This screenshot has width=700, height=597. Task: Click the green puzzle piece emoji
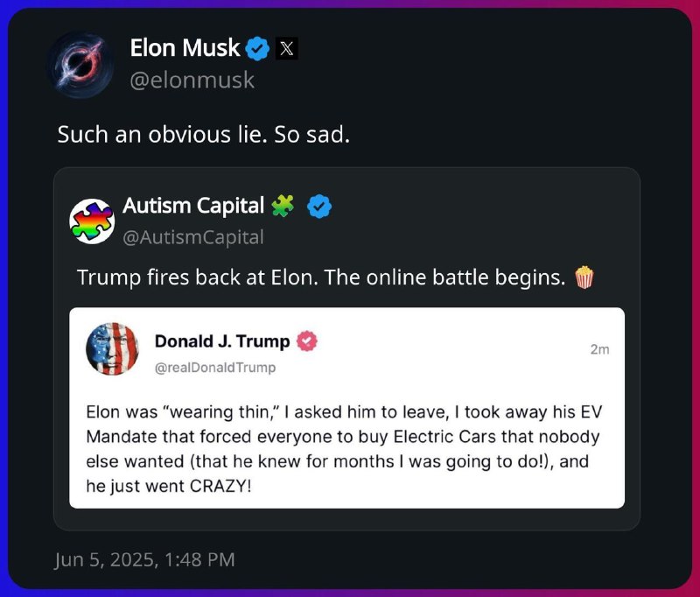point(283,206)
